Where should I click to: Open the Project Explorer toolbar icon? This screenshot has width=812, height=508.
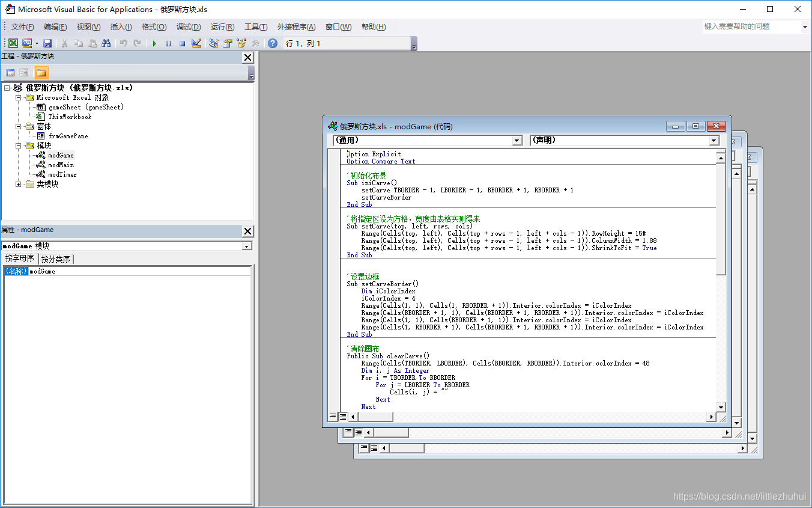pyautogui.click(x=213, y=43)
